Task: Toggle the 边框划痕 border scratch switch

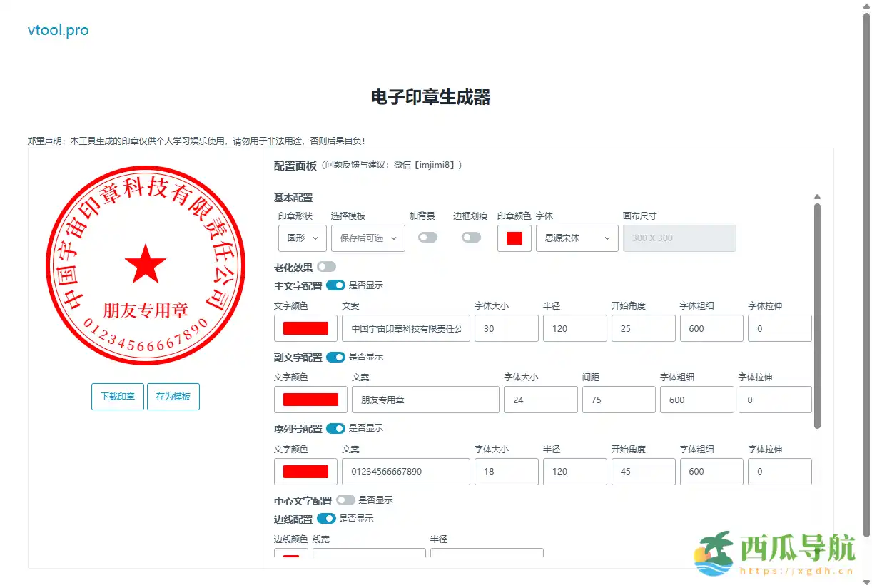Action: [471, 235]
